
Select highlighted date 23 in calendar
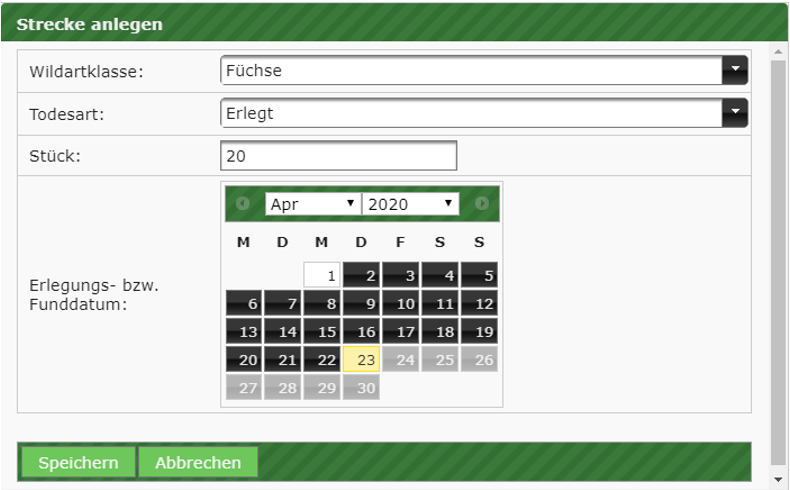coord(361,360)
